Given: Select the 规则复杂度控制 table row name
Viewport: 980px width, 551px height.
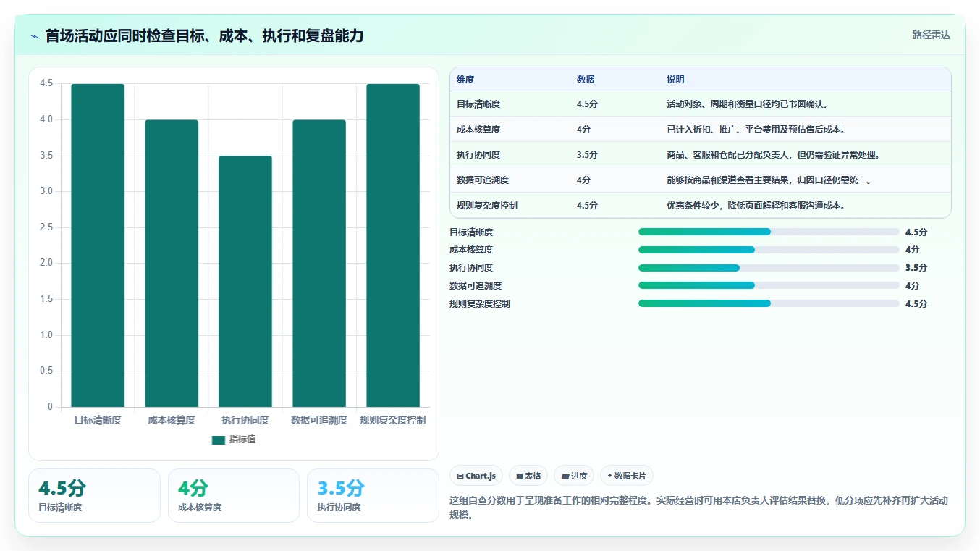Looking at the screenshot, I should [487, 206].
